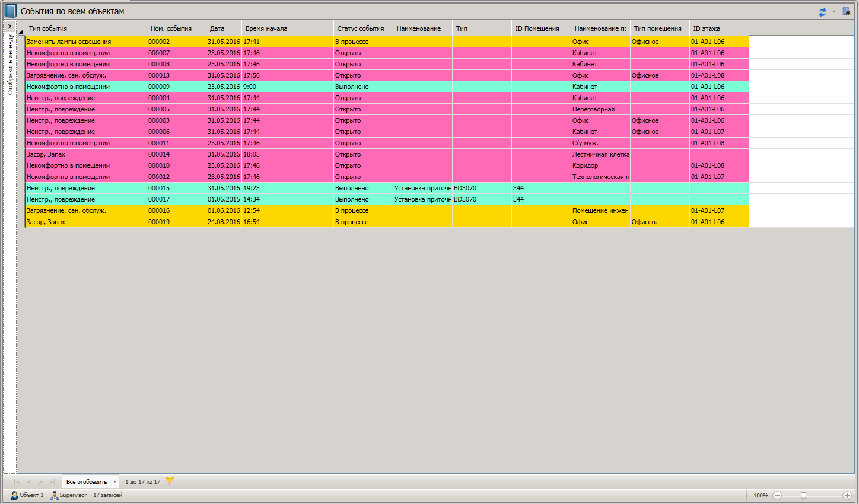
Task: Click the '100%' zoom level label
Action: click(x=761, y=495)
